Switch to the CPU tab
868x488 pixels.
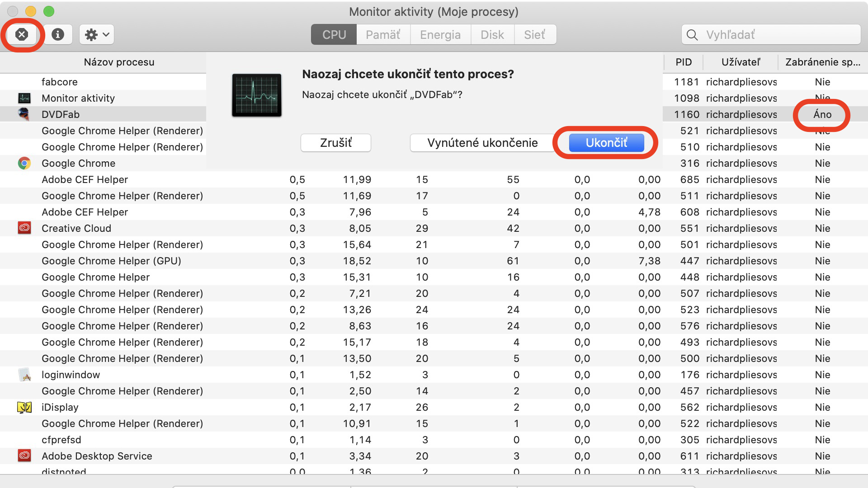[x=334, y=35]
